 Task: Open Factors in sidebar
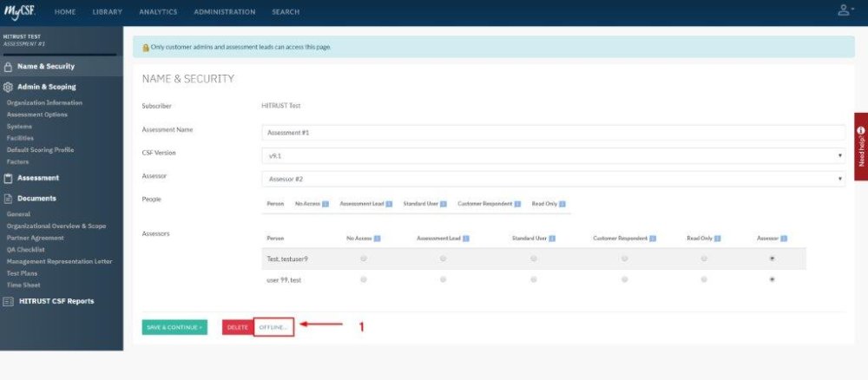[17, 162]
